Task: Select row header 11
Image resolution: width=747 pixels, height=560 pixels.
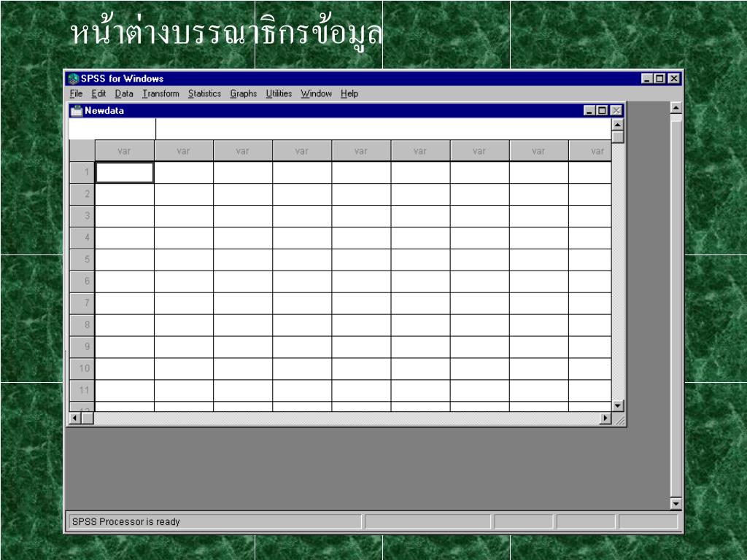Action: (82, 391)
